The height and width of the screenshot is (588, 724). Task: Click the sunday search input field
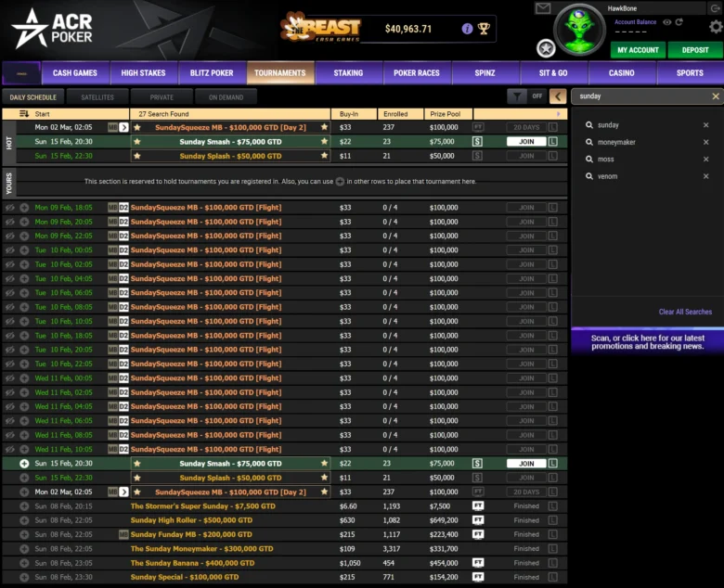pos(642,96)
